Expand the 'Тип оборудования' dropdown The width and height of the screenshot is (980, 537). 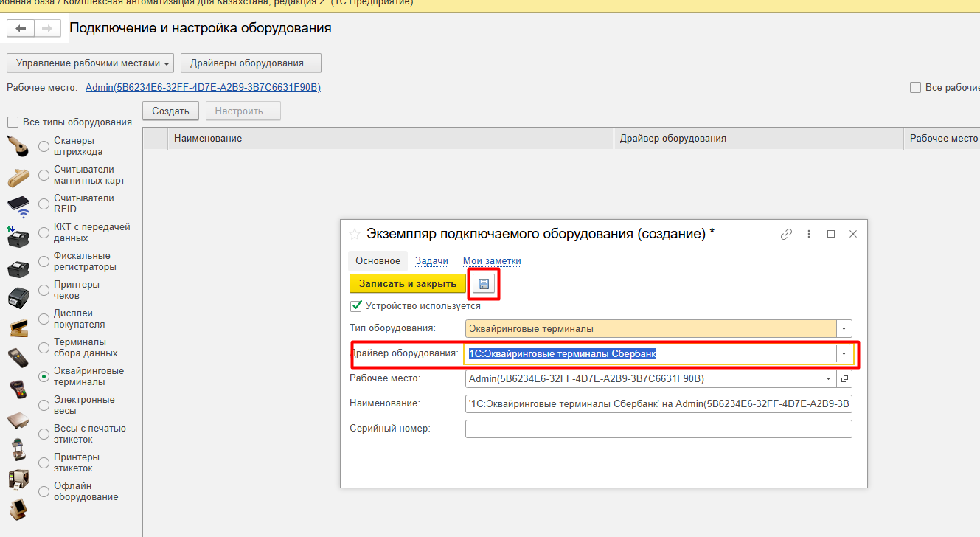click(x=844, y=328)
